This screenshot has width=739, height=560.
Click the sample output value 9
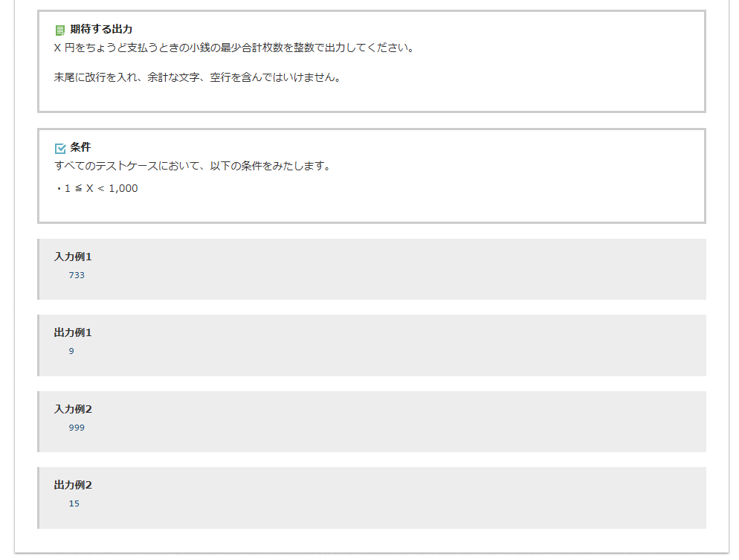[71, 351]
